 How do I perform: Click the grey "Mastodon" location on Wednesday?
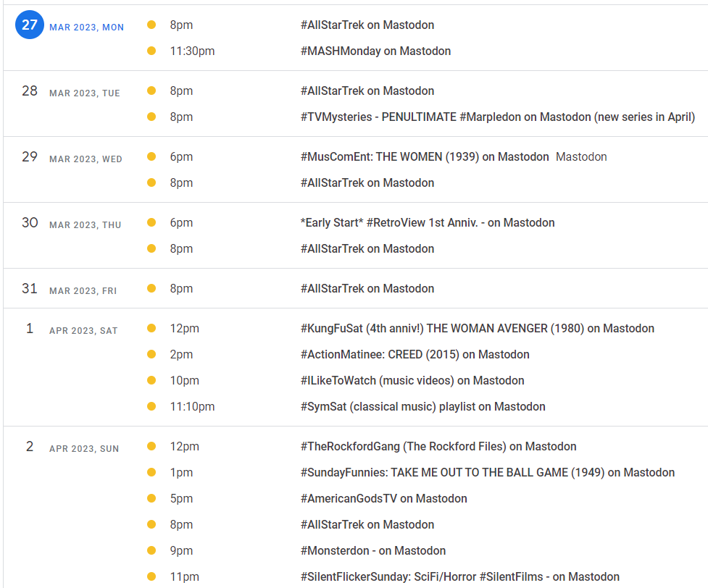point(581,156)
